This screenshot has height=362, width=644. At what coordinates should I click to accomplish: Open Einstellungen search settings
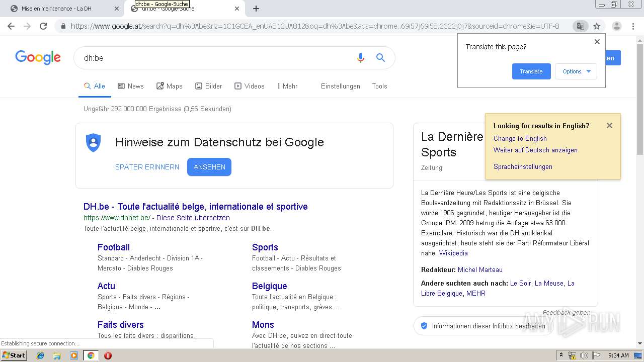point(341,86)
